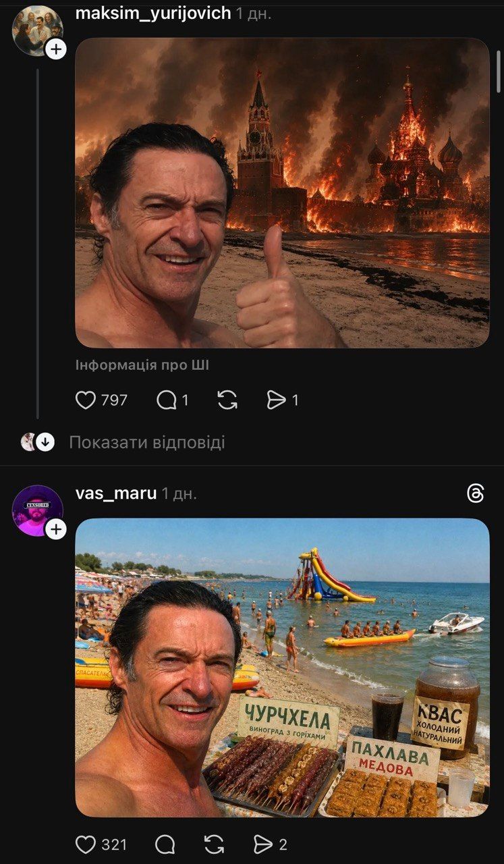Expand replies with Показати відповіді
The width and height of the screenshot is (504, 864).
[147, 443]
